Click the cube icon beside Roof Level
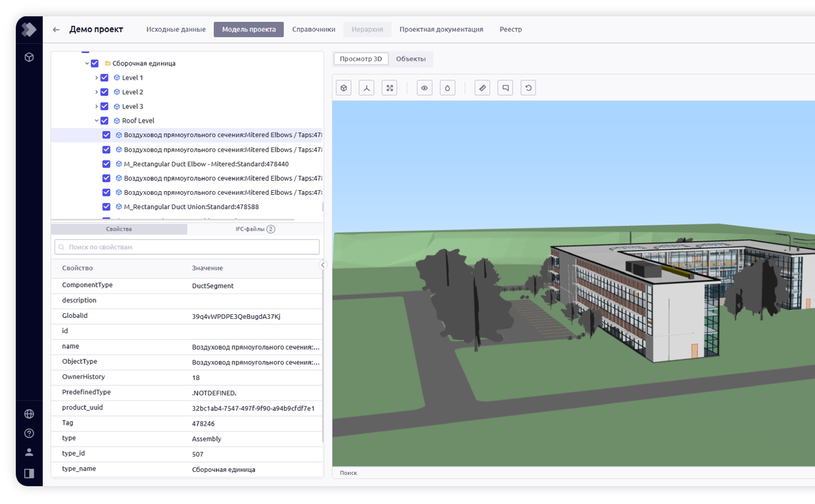Screen dimensions: 815x504 pyautogui.click(x=117, y=121)
